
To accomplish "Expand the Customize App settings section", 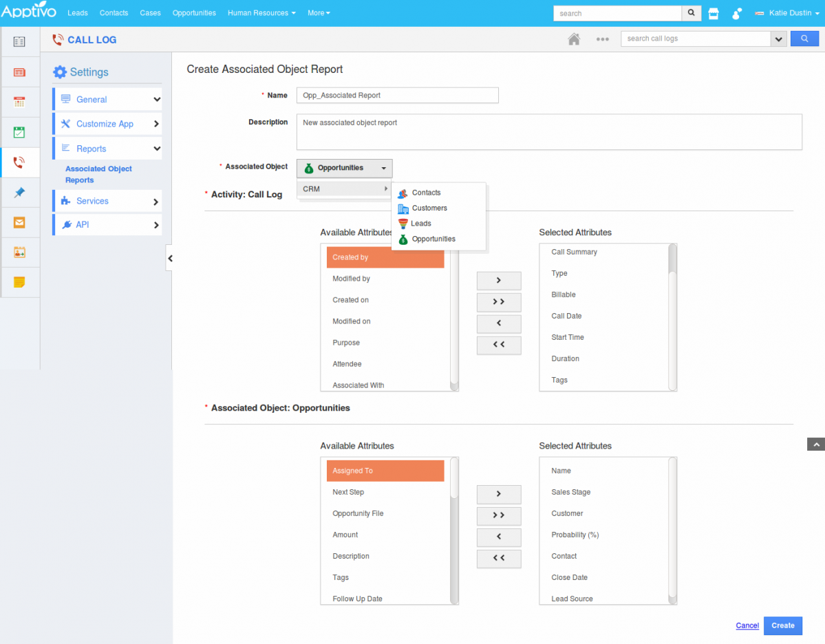I will (107, 124).
